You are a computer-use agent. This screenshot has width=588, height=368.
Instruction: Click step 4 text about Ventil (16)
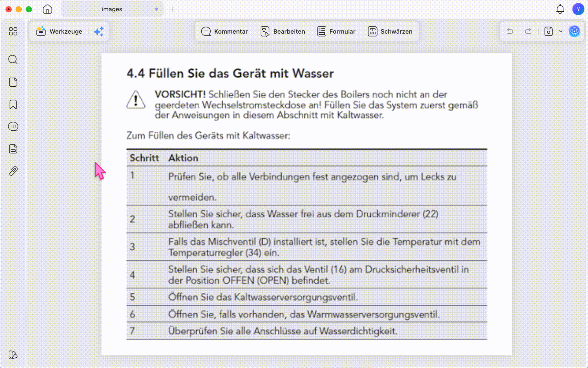tap(319, 275)
